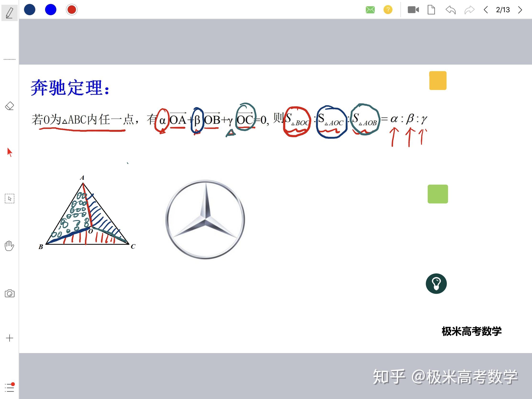Create a new blank page
Viewport: 532px width, 399px height.
click(432, 10)
